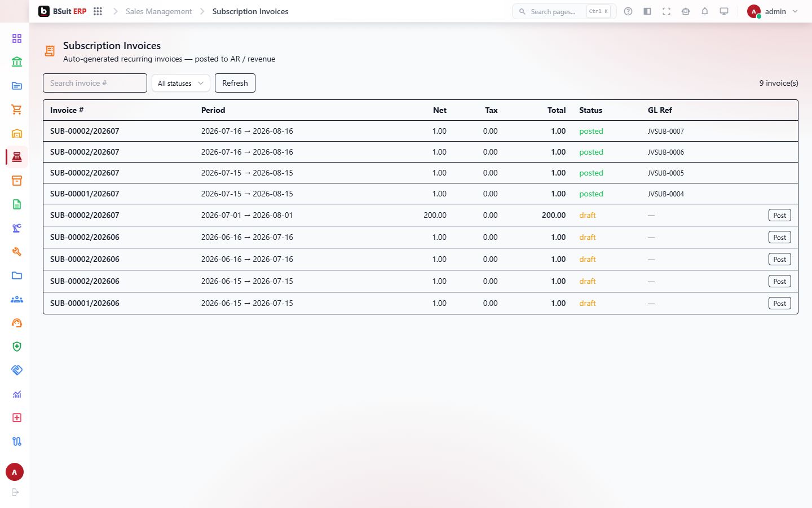Open the headset support icon in sidebar
The image size is (812, 508).
17,323
